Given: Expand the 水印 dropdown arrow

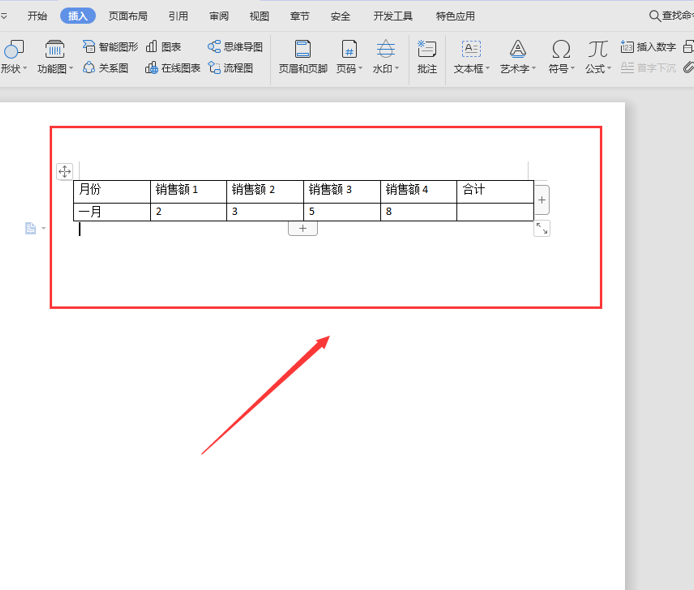Looking at the screenshot, I should [397, 68].
